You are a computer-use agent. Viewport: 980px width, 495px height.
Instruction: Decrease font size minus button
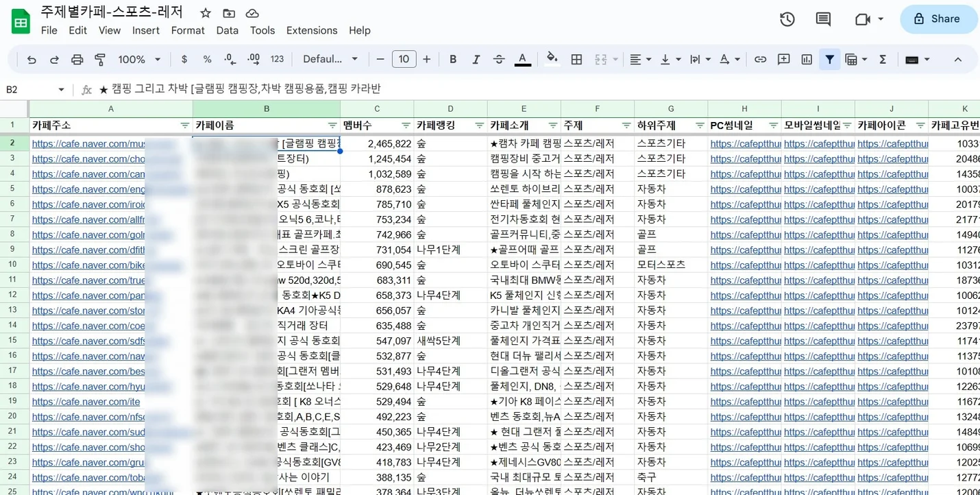click(x=380, y=60)
